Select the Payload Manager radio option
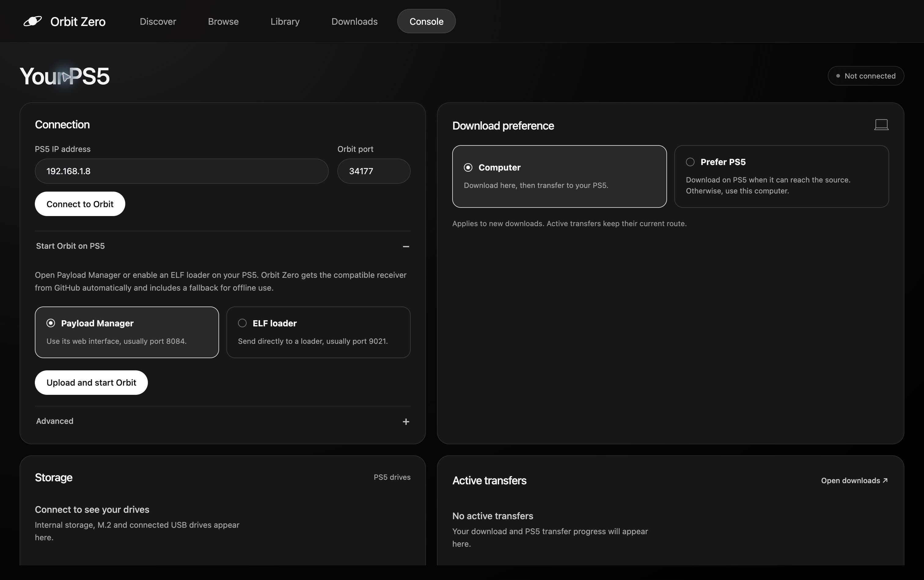 pyautogui.click(x=127, y=332)
